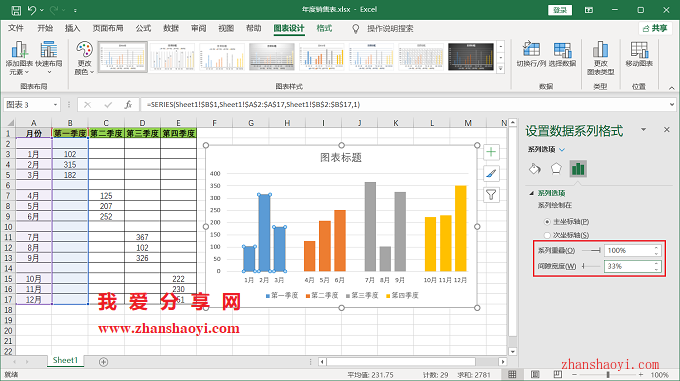Close the format data series pane
This screenshot has width=680, height=381.
[x=667, y=129]
